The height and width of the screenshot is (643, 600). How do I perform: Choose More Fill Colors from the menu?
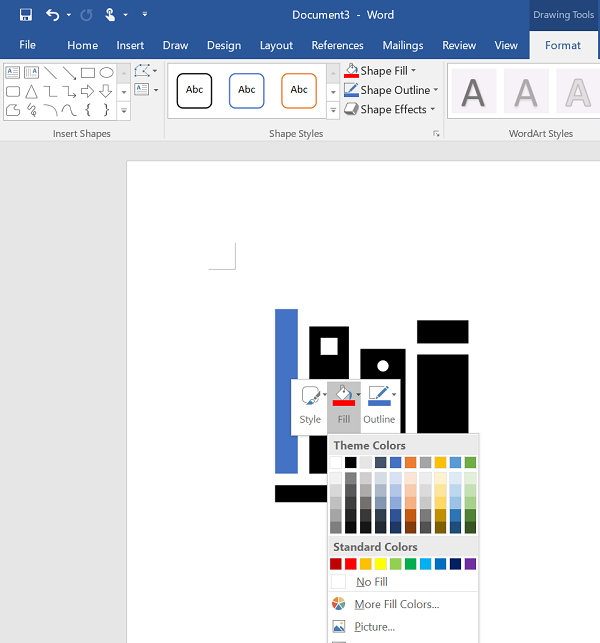pos(396,604)
